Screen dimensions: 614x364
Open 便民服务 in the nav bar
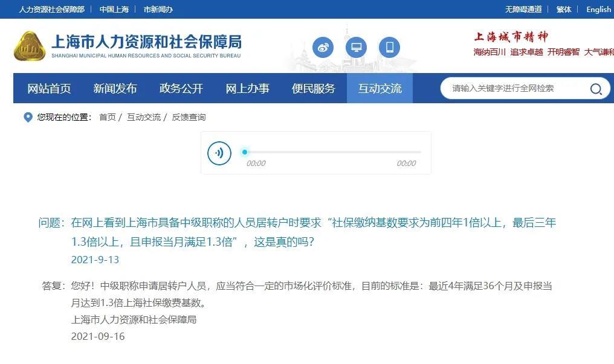tap(314, 89)
